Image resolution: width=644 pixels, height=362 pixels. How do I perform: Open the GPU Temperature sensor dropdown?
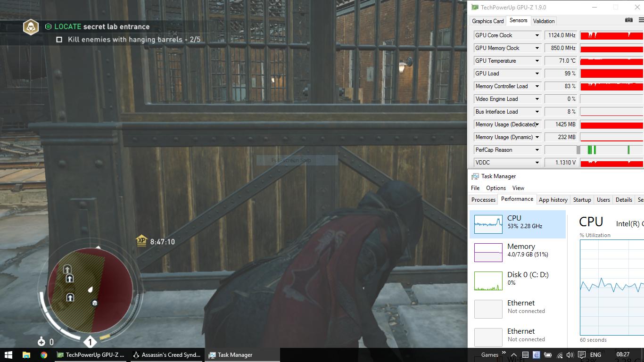click(537, 61)
